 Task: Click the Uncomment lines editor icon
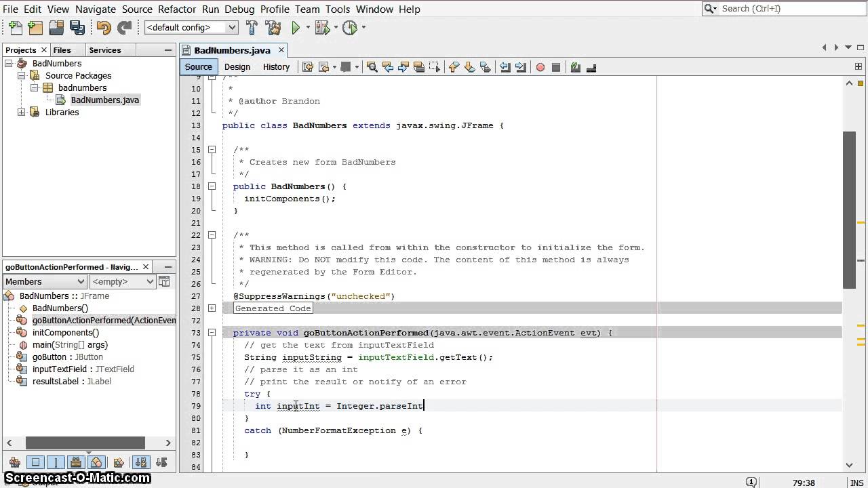pyautogui.click(x=591, y=67)
